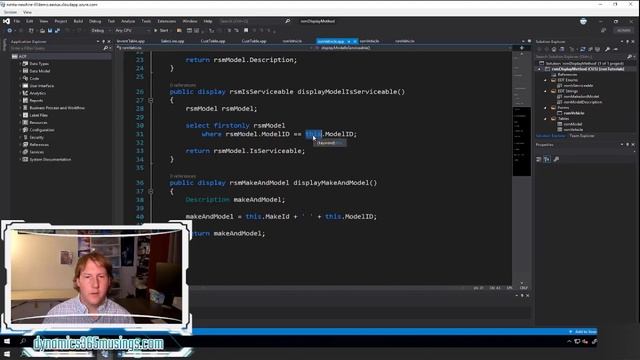Select Business Process and Workflow item
The image size is (640, 360).
point(57,108)
